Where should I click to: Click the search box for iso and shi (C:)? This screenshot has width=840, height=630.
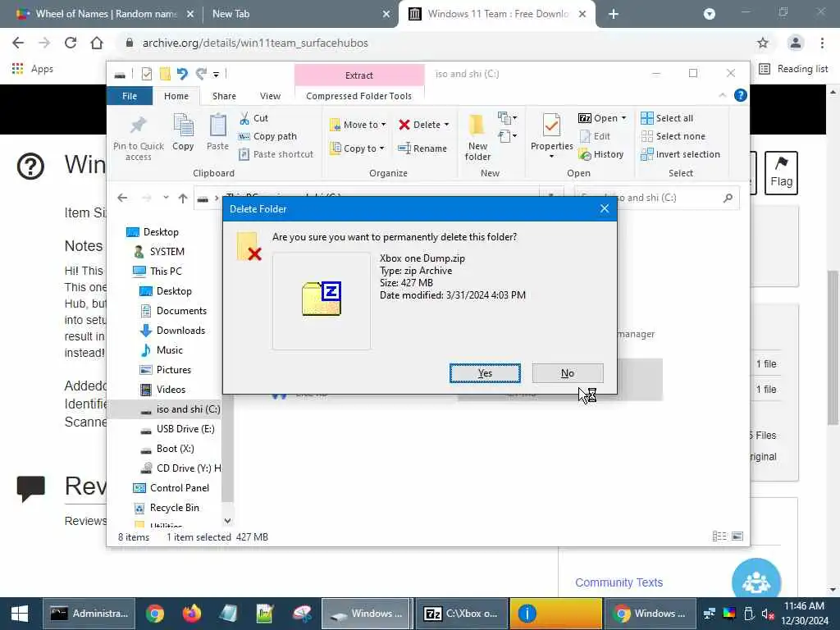click(656, 198)
